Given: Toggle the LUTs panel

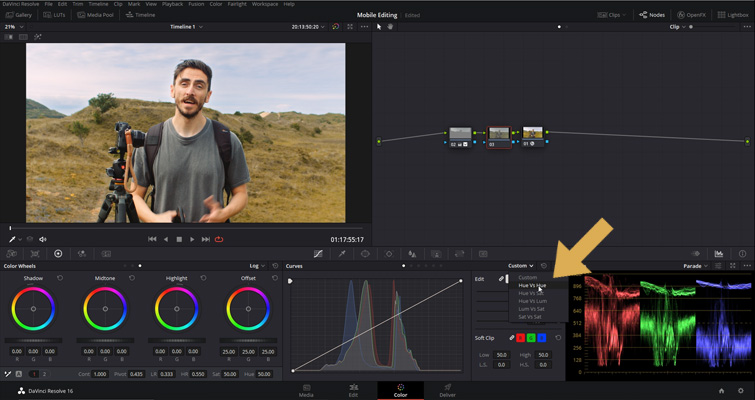Looking at the screenshot, I should [54, 15].
